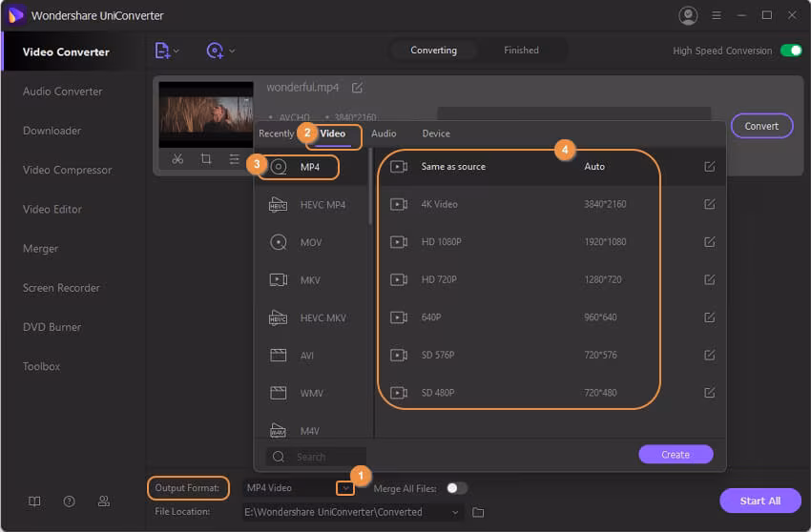This screenshot has width=811, height=532.
Task: Open Toolbox in sidebar
Action: (x=41, y=366)
